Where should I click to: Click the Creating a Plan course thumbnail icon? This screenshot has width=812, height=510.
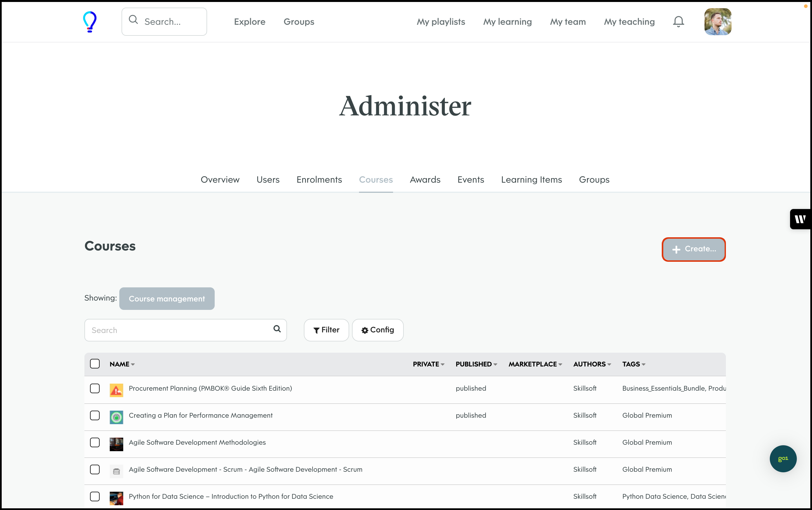[x=116, y=417]
